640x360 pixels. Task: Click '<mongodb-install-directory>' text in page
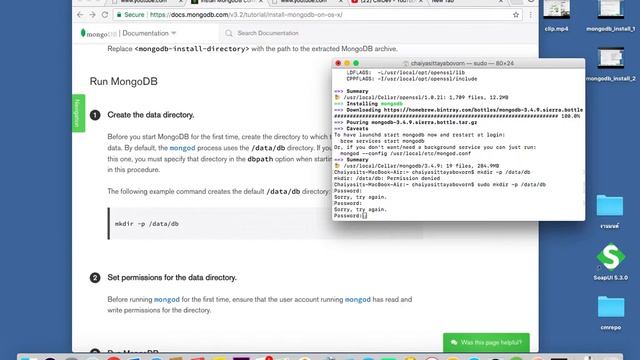[x=191, y=49]
